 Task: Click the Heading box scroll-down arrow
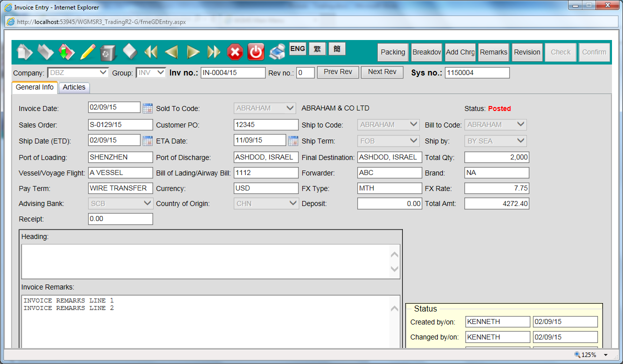395,269
